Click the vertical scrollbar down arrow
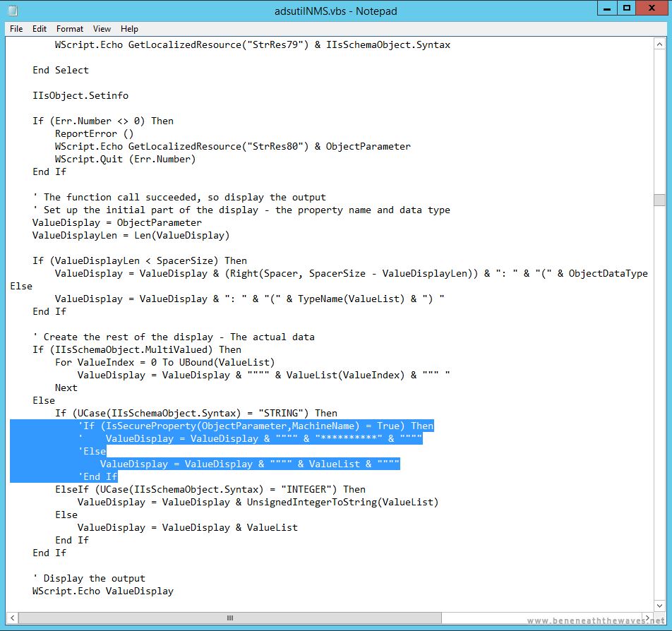 click(659, 606)
